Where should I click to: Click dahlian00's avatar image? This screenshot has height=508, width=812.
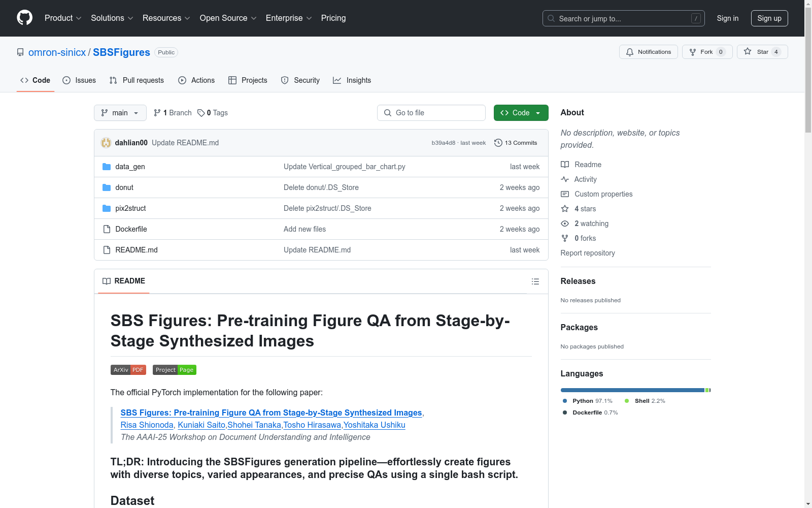tap(106, 143)
